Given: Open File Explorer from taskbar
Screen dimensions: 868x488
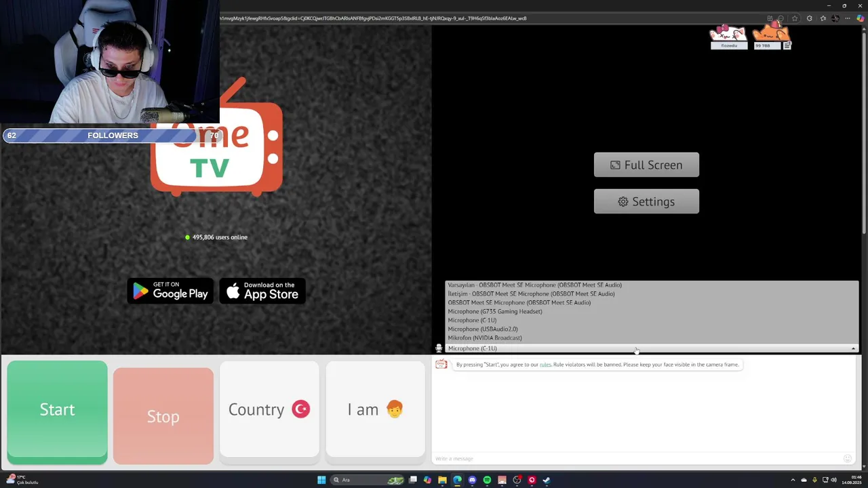Looking at the screenshot, I should click(x=442, y=480).
